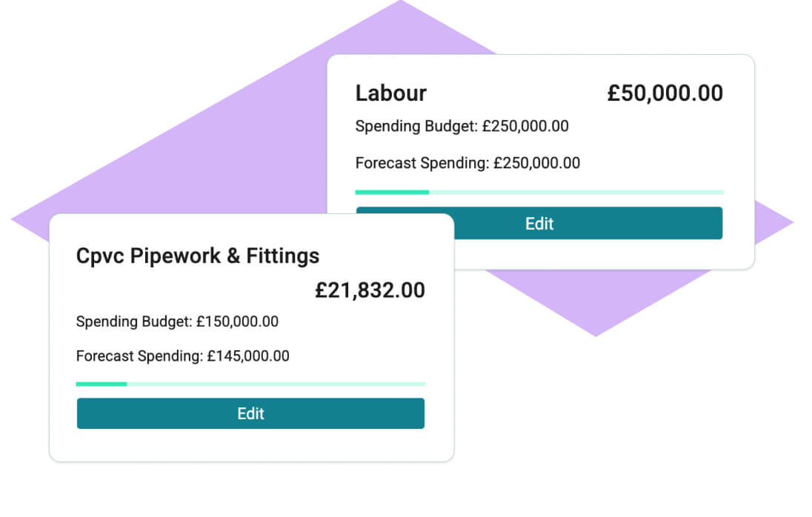Select the Cpvc Spending Budget £150,000.00 text
Viewport: 812px width, 517px height.
[x=176, y=321]
